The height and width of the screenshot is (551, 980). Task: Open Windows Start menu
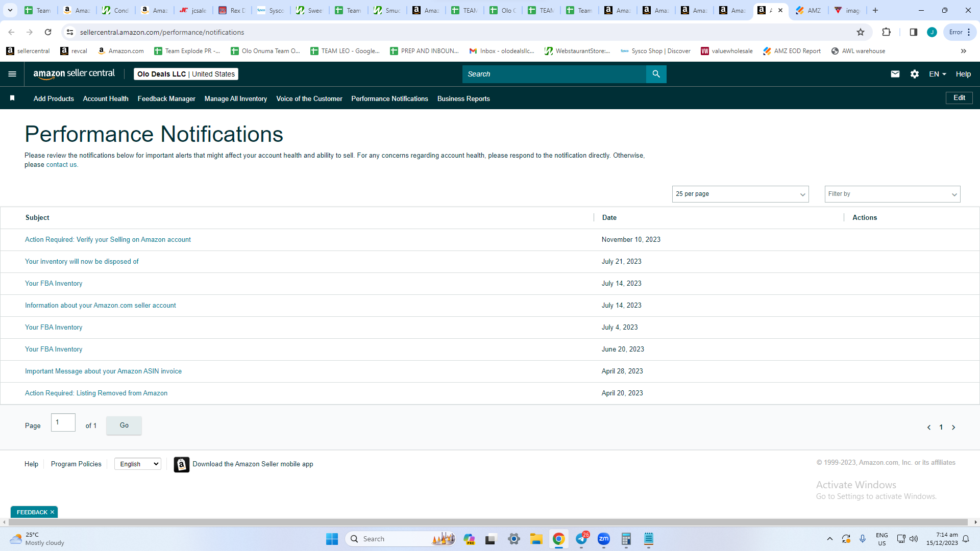coord(332,539)
